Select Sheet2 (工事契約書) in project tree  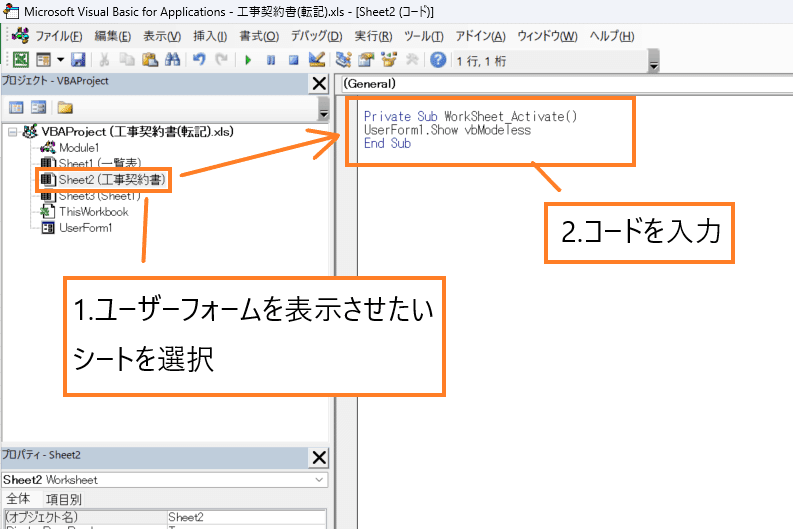[x=112, y=180]
